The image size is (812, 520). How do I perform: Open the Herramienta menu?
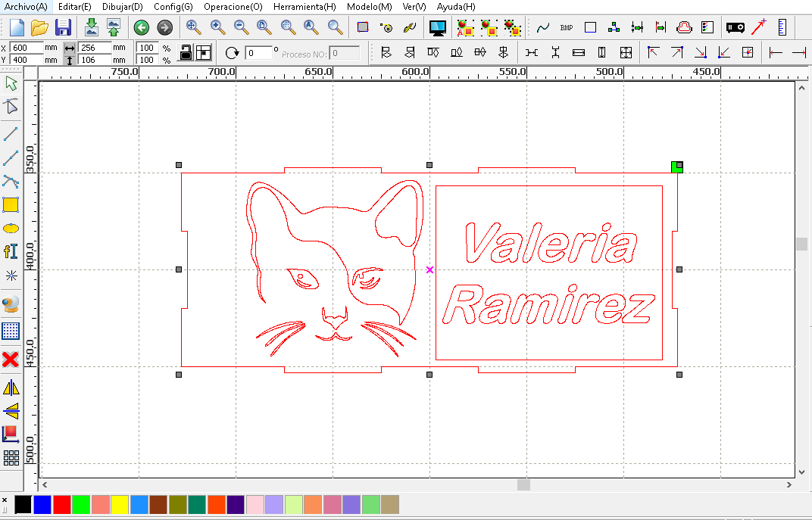click(304, 7)
